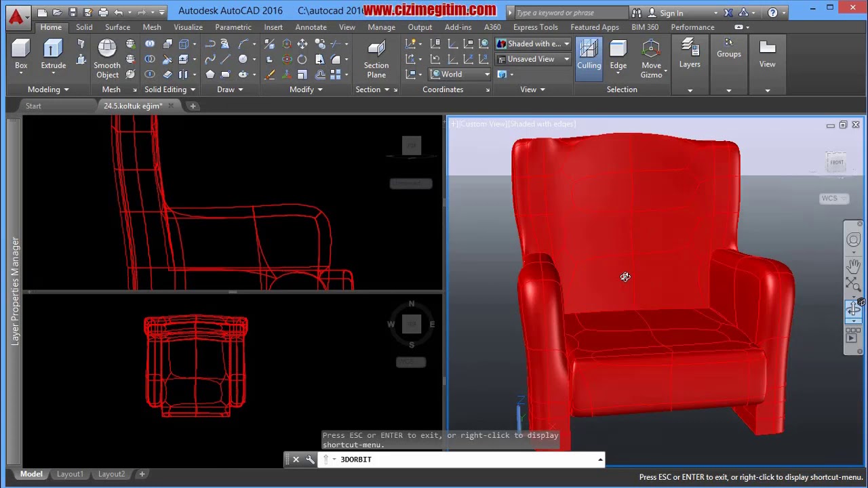868x488 pixels.
Task: Click the Plot printer icon
Action: click(x=103, y=12)
